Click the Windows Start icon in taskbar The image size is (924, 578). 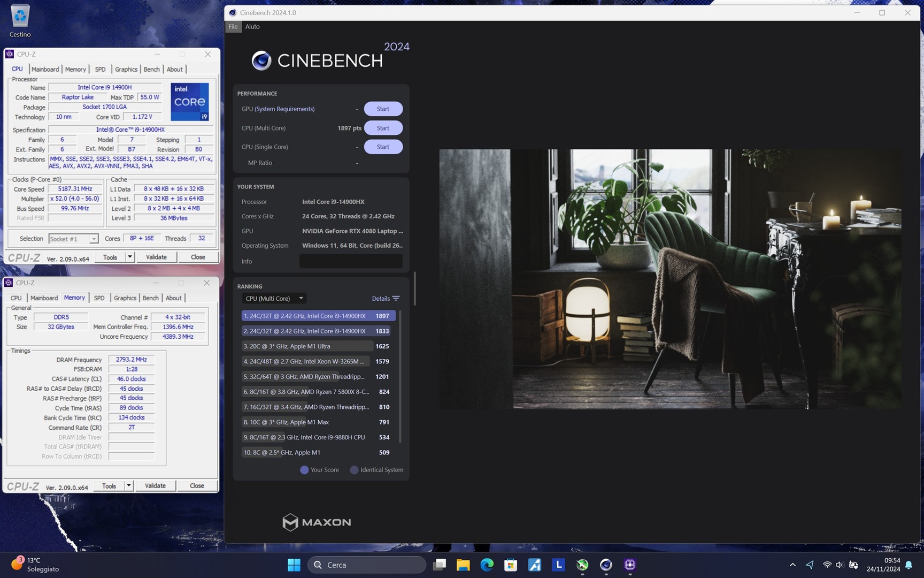294,565
